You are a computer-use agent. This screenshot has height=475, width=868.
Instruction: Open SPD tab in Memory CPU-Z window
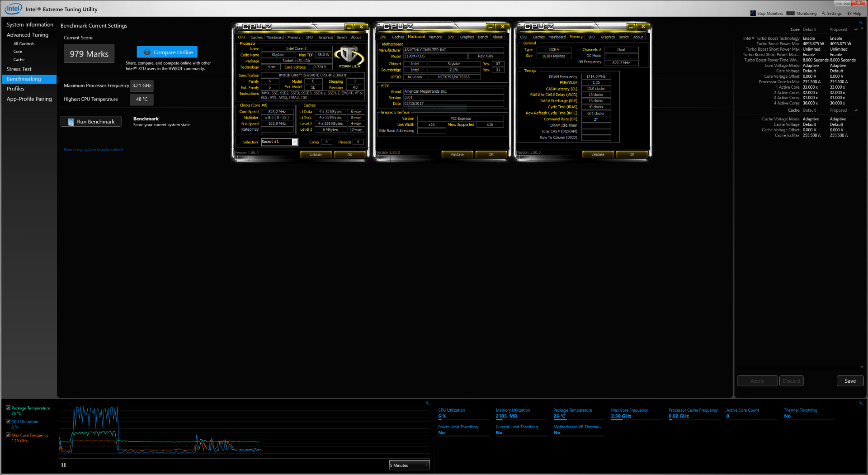point(591,37)
